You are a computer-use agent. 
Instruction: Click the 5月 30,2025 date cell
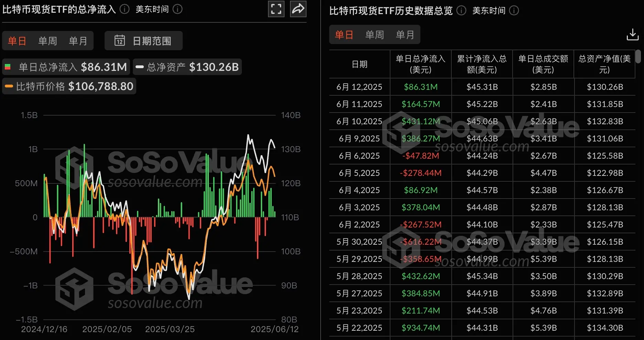click(359, 242)
